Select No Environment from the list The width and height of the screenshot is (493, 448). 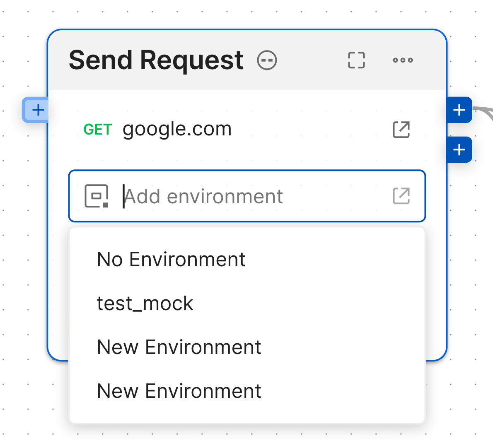pyautogui.click(x=171, y=259)
